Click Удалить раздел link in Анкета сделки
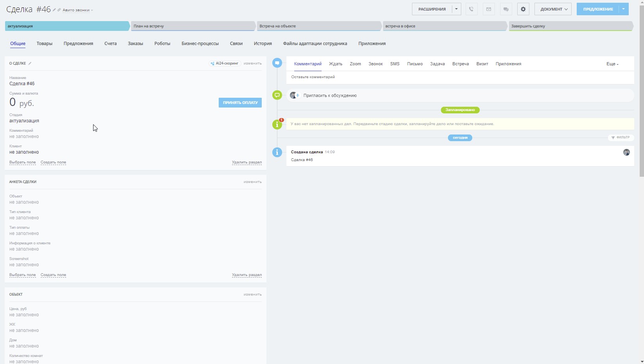The width and height of the screenshot is (644, 364). 246,275
